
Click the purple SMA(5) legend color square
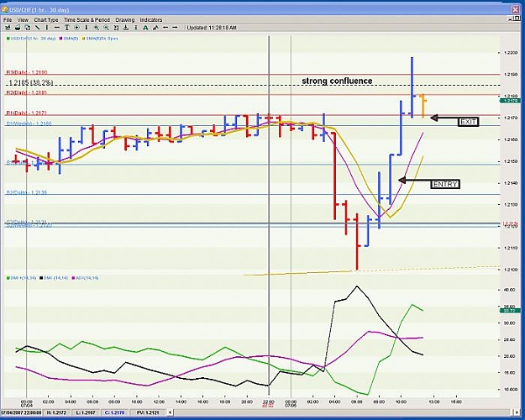point(61,39)
